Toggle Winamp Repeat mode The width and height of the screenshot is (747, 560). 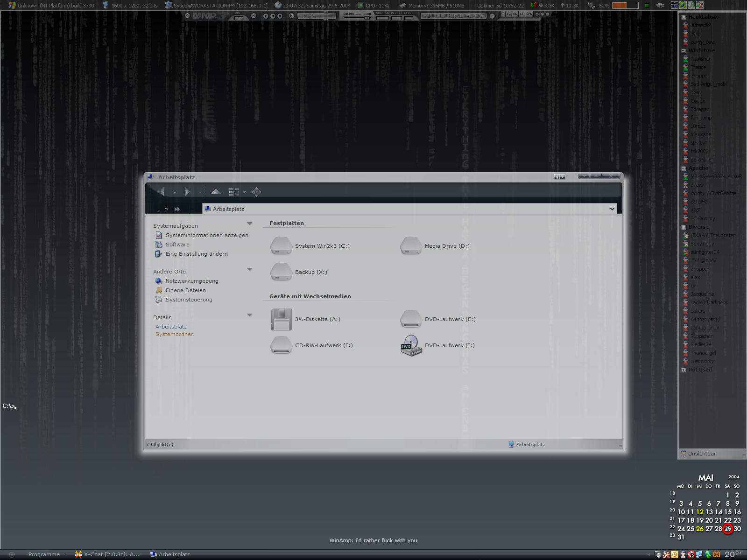tap(396, 18)
